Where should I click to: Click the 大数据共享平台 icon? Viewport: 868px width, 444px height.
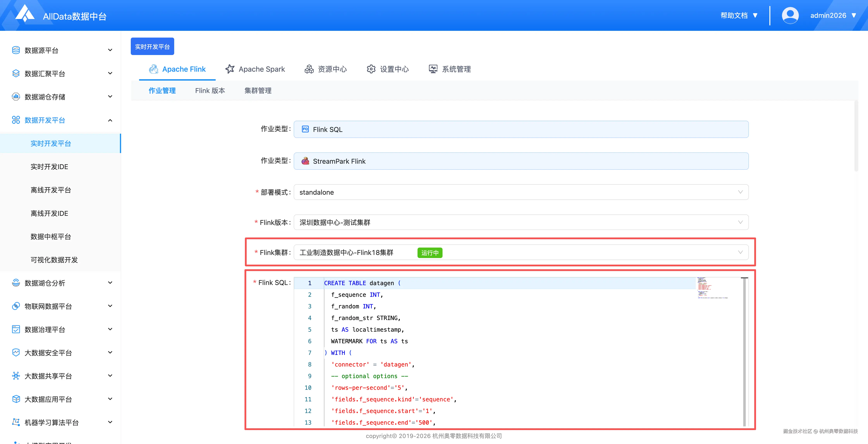[x=16, y=376]
